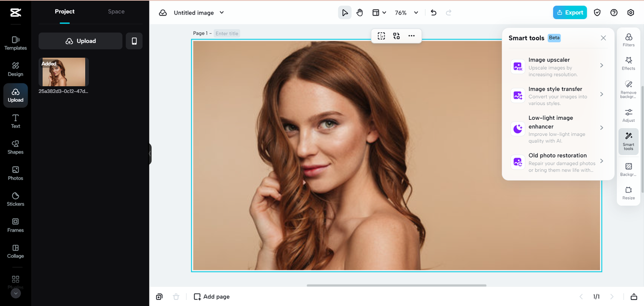Click the Upload button

[x=80, y=41]
